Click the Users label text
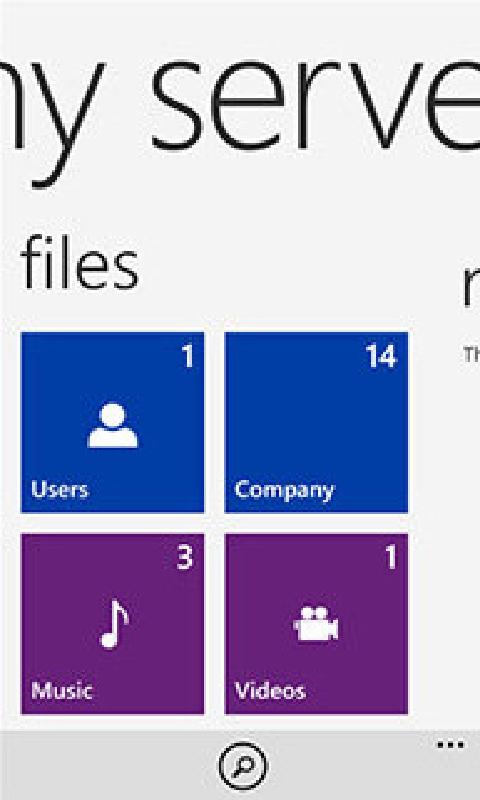 [60, 490]
